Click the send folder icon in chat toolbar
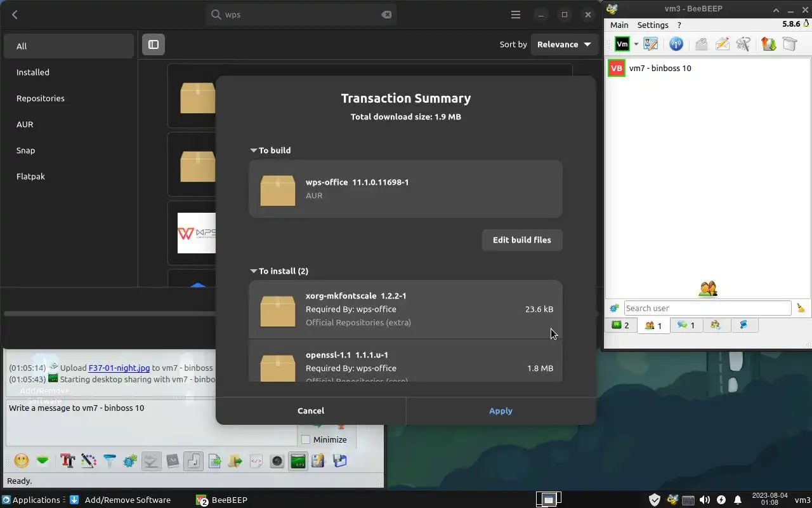This screenshot has height=508, width=812. tap(235, 460)
